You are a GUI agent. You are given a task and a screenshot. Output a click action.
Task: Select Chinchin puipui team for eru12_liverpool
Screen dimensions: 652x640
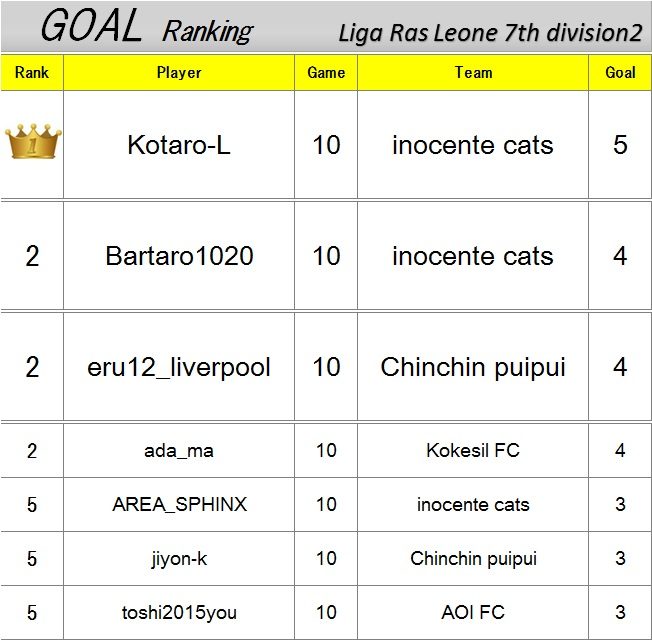pyautogui.click(x=473, y=367)
